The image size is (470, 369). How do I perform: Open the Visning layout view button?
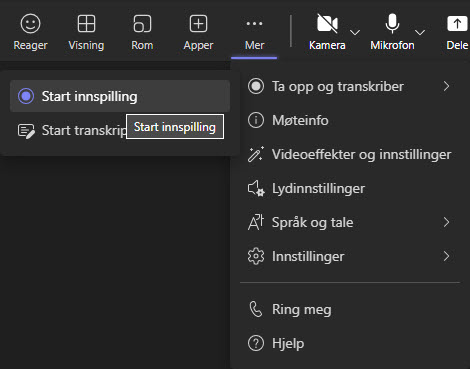coord(86,32)
